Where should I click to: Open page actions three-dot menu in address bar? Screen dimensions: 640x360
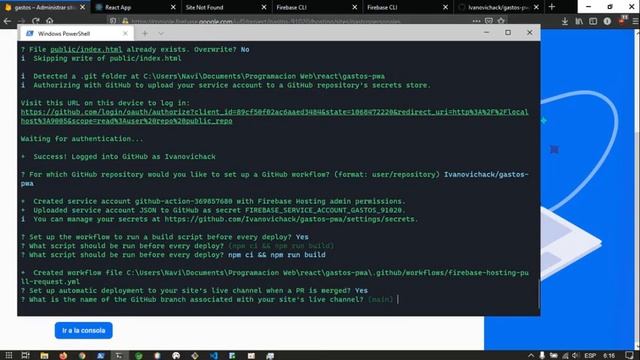click(x=476, y=21)
